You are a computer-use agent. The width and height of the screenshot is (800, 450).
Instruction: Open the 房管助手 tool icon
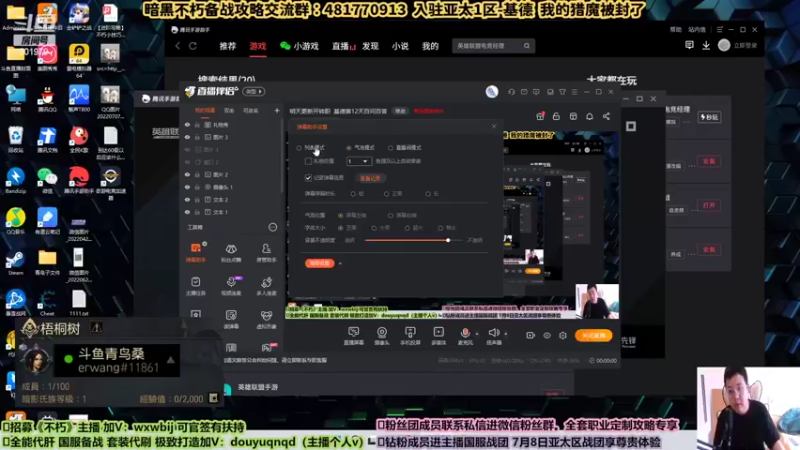[x=266, y=252]
